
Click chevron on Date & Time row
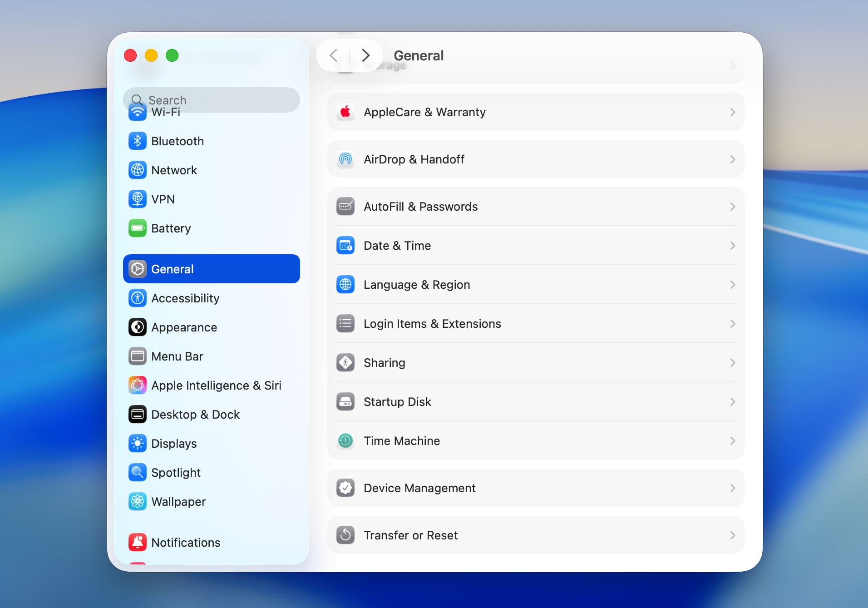point(732,246)
